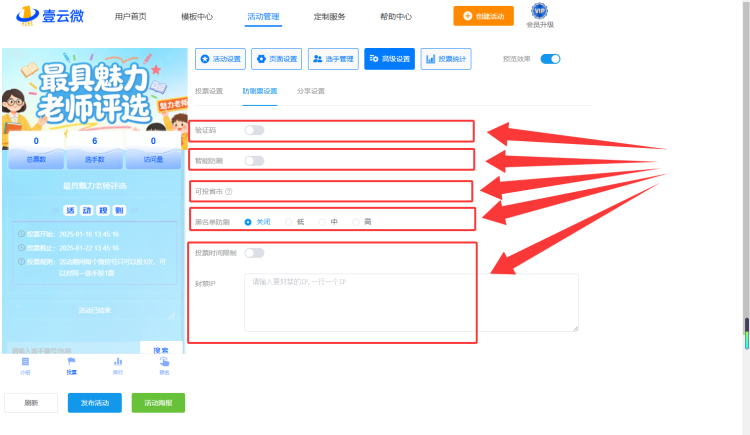Click the help icon beside 可投省市
The image size is (750, 435).
(x=229, y=191)
